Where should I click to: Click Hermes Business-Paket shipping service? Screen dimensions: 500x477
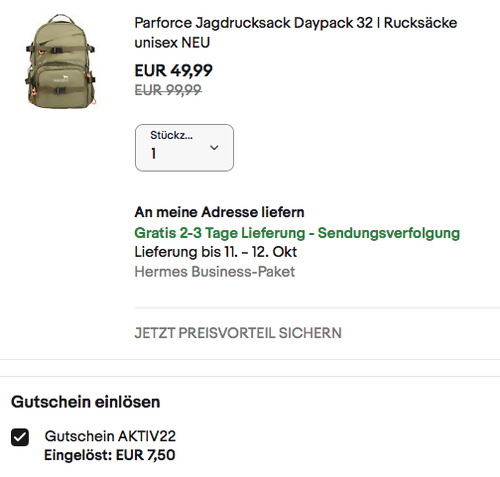tap(215, 271)
